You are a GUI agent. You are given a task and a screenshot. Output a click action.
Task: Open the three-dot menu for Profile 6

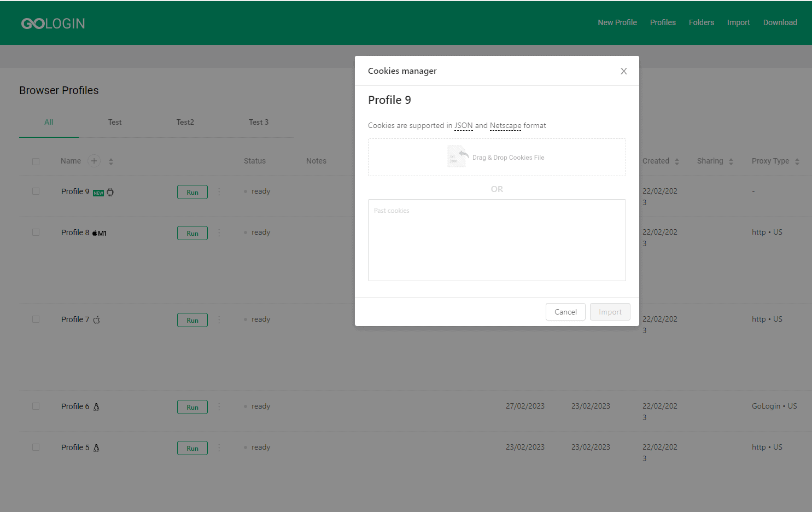[219, 407]
